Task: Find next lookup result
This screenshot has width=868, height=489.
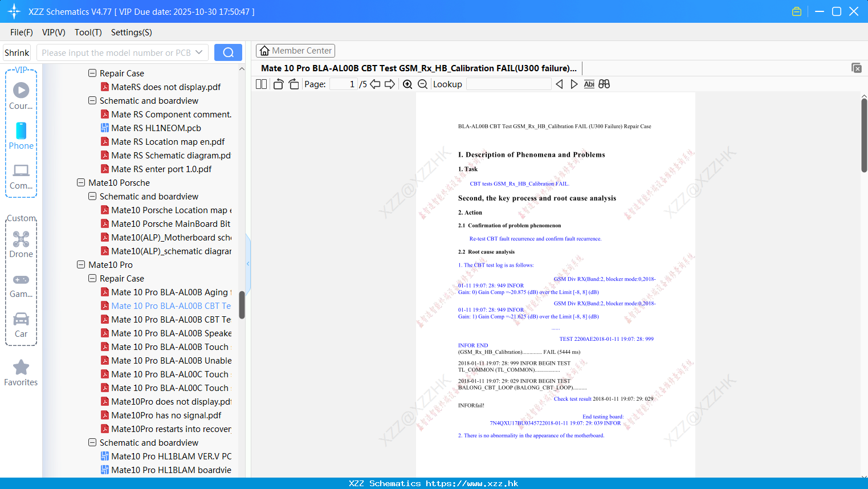Action: [x=574, y=84]
